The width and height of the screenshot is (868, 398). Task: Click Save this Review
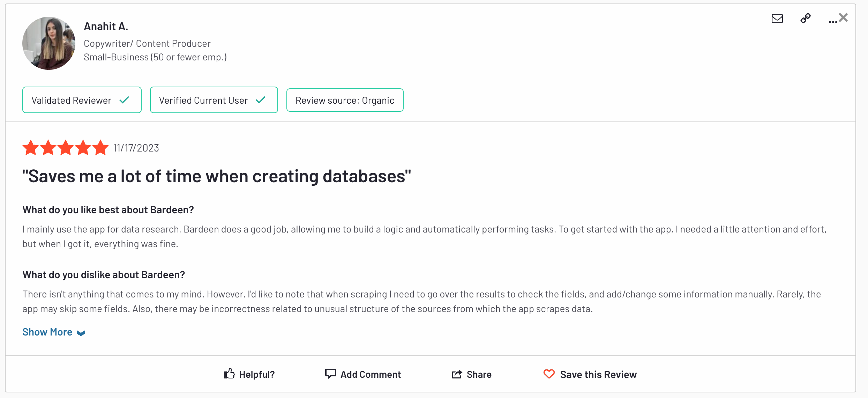point(590,374)
